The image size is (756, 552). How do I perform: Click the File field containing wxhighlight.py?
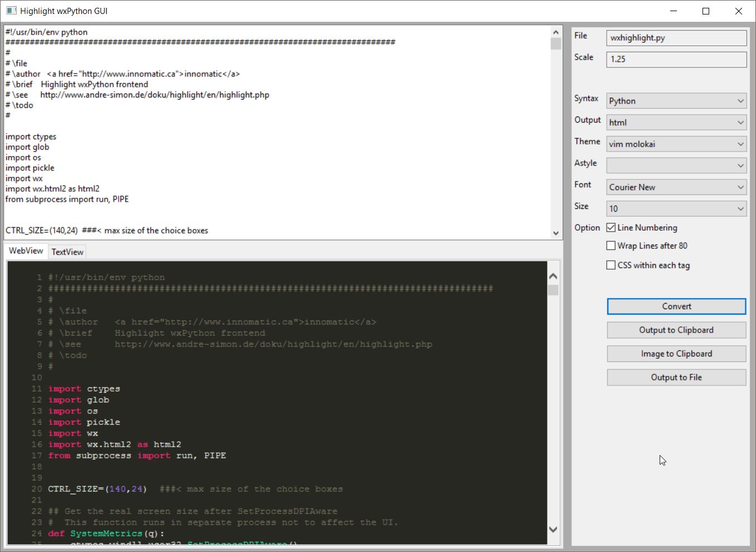coord(676,38)
